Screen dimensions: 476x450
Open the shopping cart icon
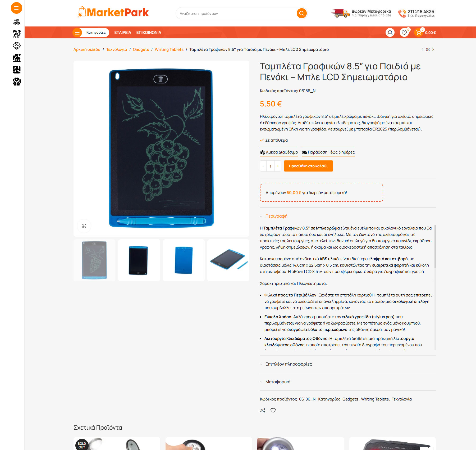(x=418, y=33)
